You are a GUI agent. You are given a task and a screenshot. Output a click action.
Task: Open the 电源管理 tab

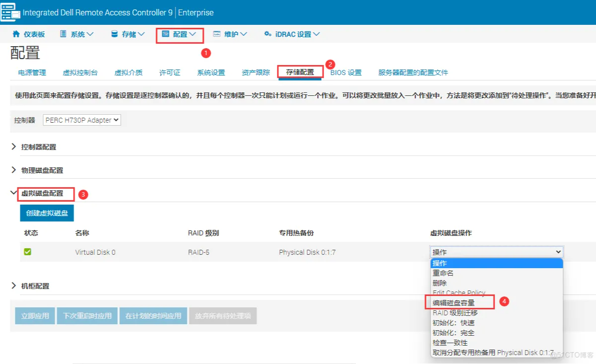click(x=32, y=73)
